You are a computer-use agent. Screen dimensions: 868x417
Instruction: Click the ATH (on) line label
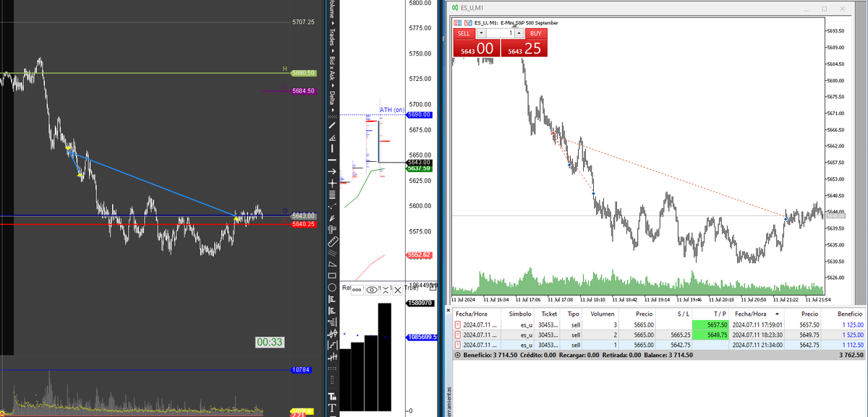point(392,110)
